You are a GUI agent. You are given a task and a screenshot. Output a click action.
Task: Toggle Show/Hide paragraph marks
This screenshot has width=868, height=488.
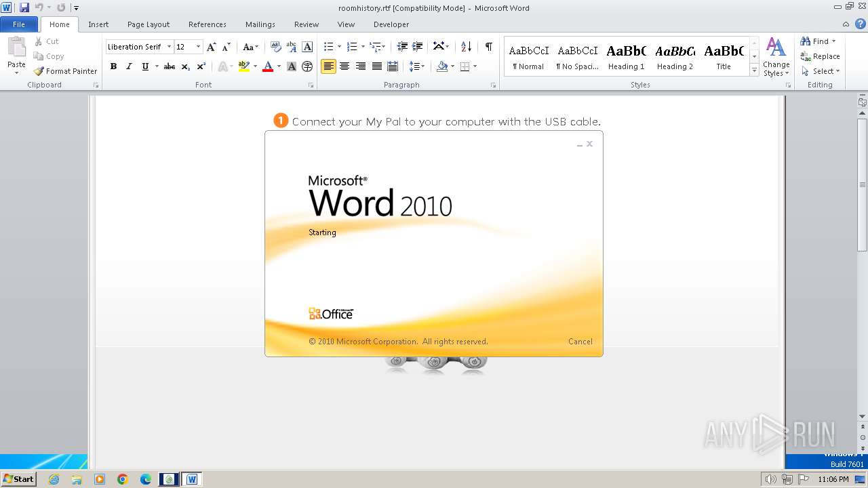[488, 47]
